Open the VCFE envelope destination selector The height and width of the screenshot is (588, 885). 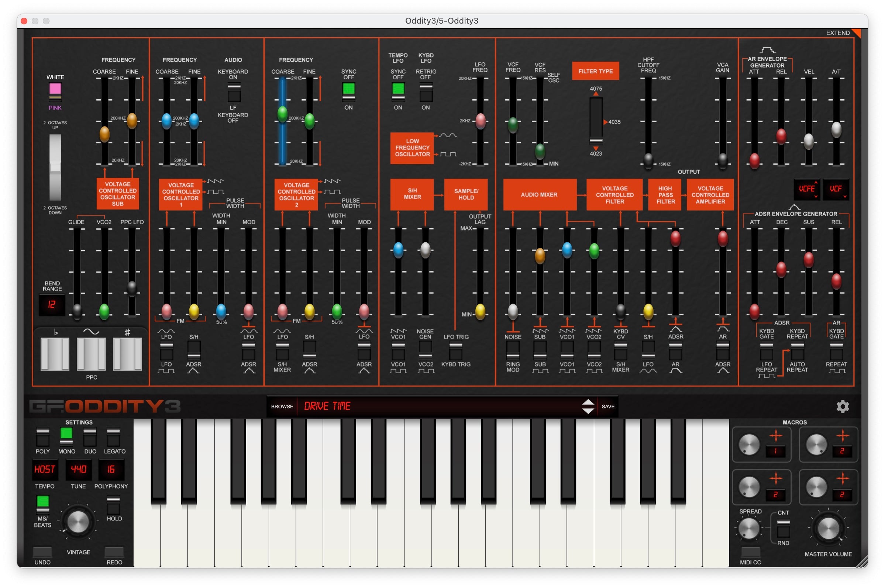806,189
